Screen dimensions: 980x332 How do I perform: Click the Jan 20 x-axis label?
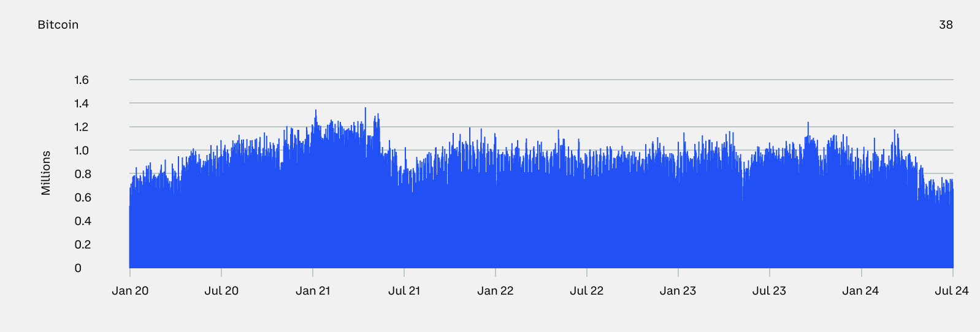[130, 291]
